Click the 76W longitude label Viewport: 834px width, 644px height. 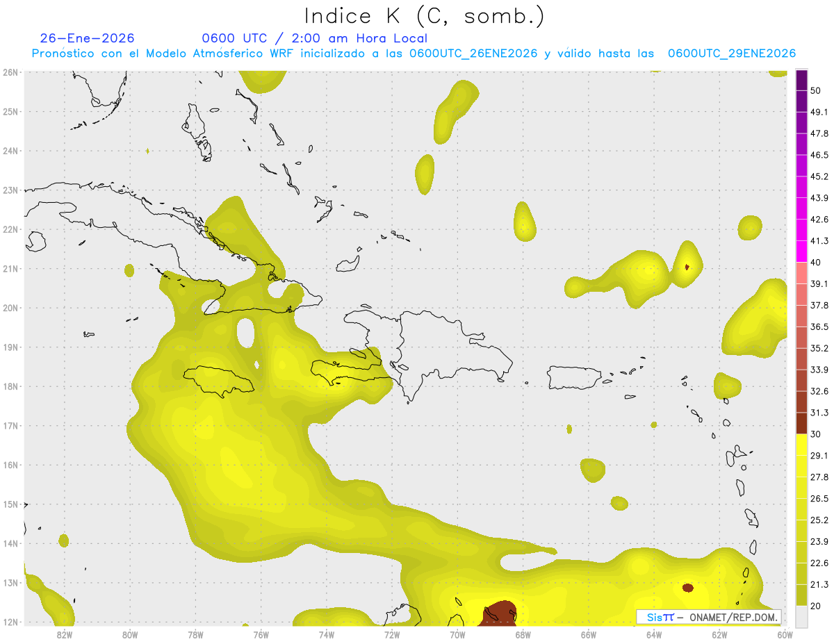pos(261,634)
